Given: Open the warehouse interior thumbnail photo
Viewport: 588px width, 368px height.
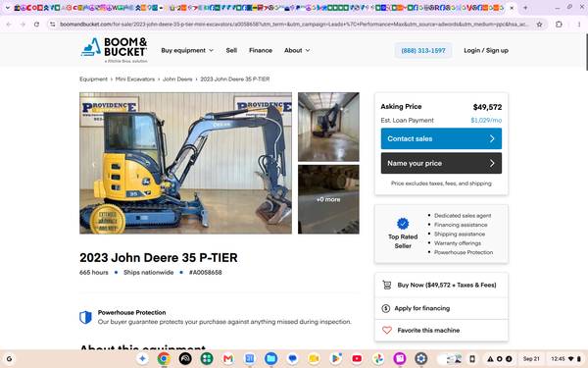Looking at the screenshot, I should coord(328,127).
